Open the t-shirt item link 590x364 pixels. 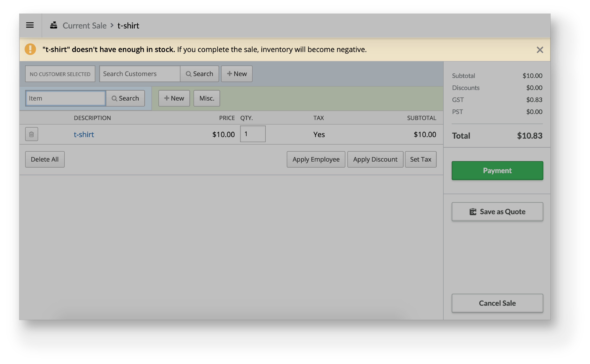click(x=84, y=134)
